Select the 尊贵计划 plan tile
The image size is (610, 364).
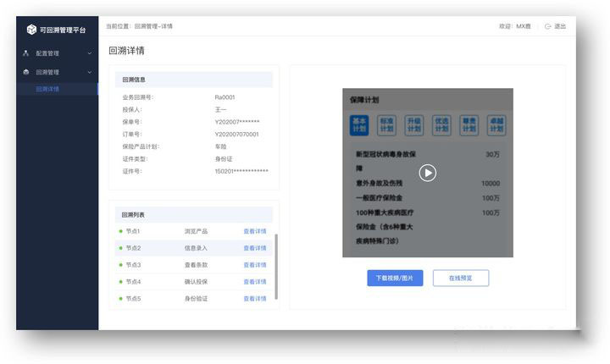[469, 125]
